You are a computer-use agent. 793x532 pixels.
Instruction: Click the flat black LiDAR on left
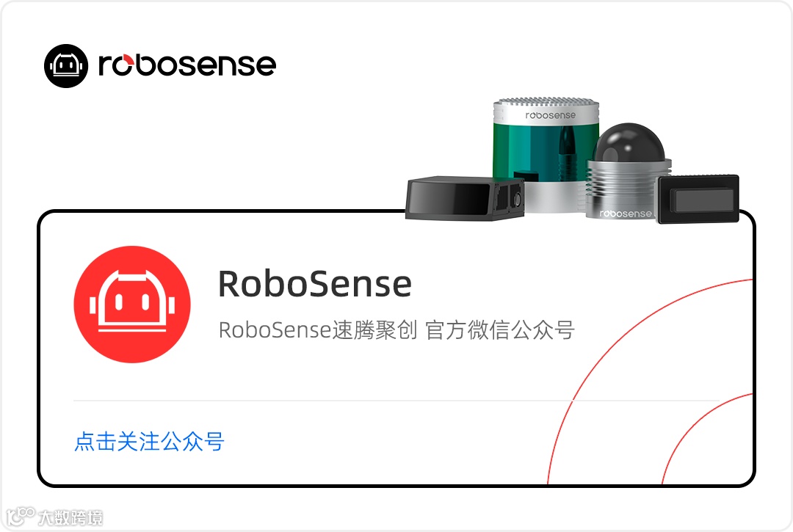(x=464, y=198)
